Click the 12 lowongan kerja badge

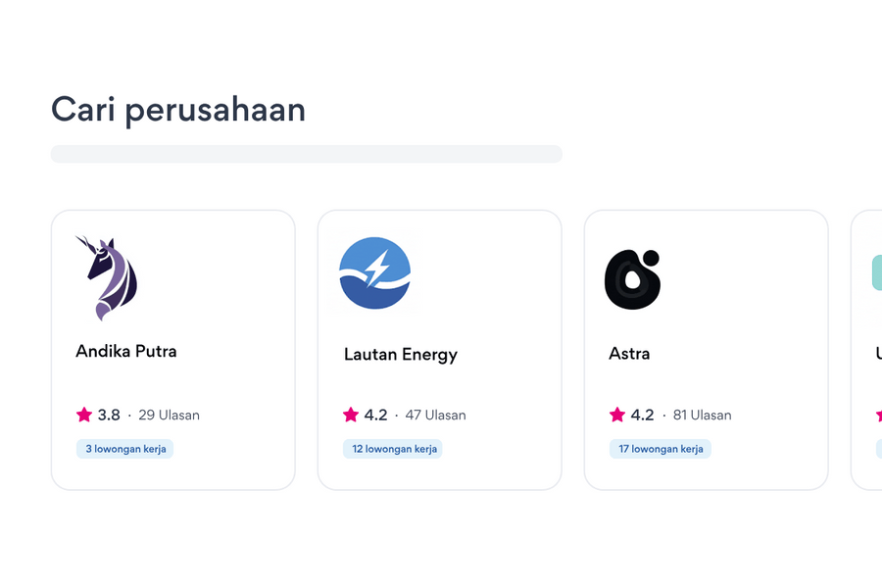pos(393,449)
